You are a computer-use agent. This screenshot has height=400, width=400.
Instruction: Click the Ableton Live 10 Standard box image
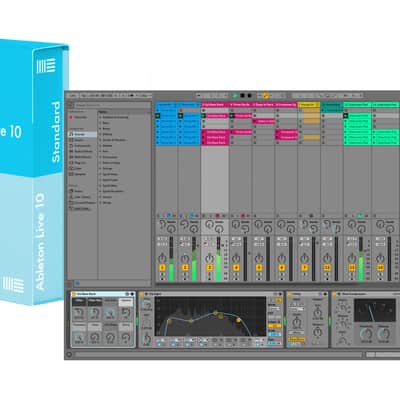33,172
